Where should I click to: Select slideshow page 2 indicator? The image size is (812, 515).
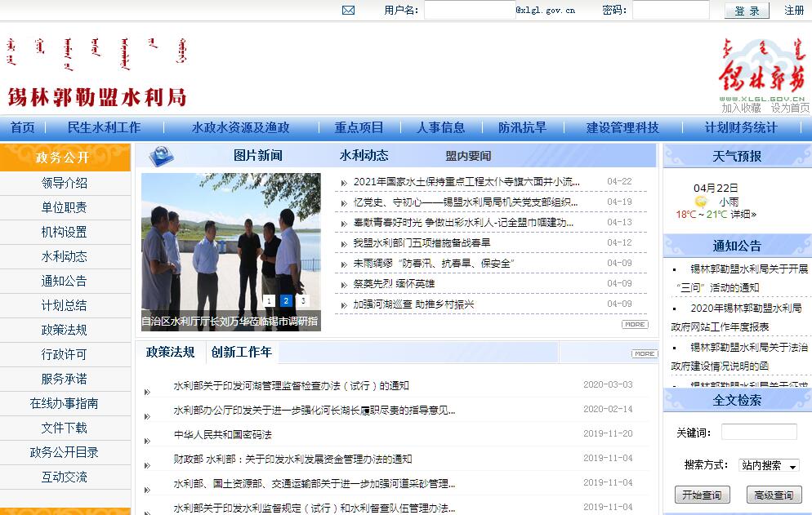click(x=286, y=301)
